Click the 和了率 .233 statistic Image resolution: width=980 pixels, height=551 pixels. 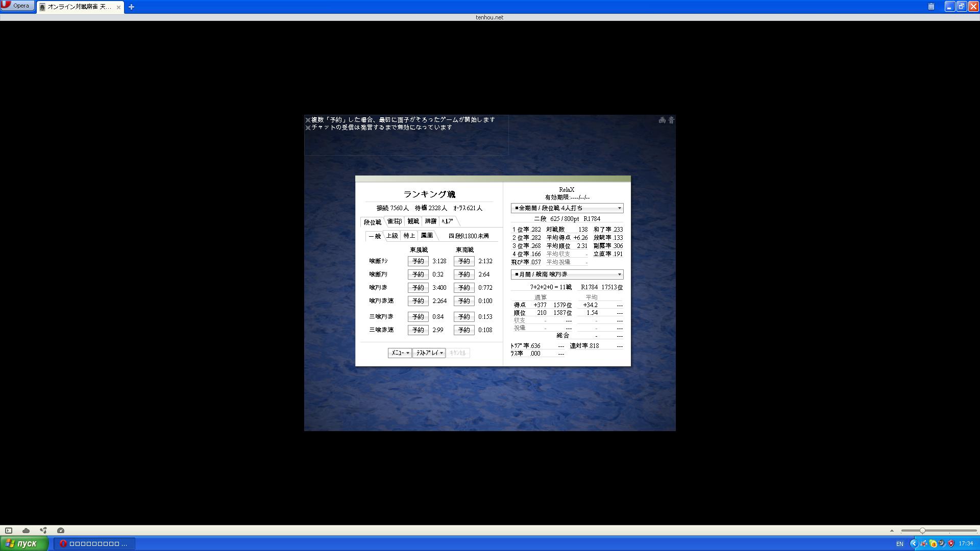click(x=608, y=230)
